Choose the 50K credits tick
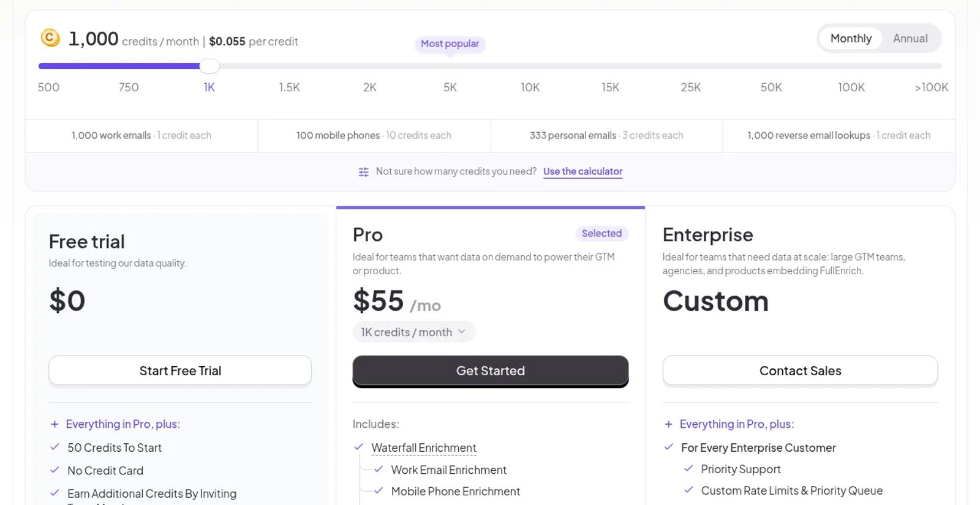Screen dimensions: 980x505 click(x=771, y=88)
